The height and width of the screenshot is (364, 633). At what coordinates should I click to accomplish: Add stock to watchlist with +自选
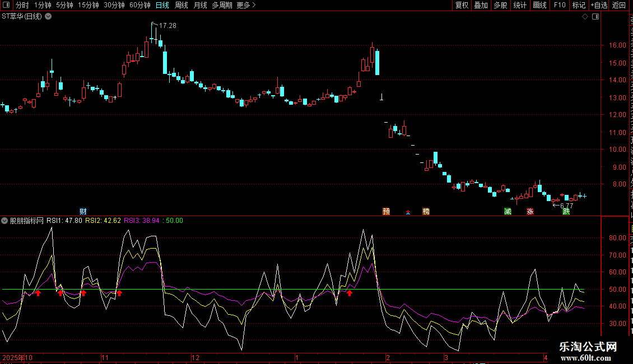tap(599, 5)
